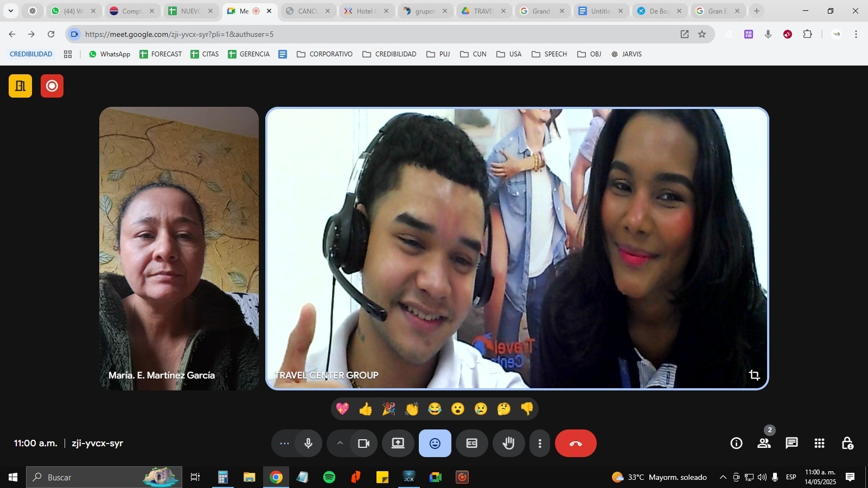Open host controls lock icon

click(x=847, y=444)
